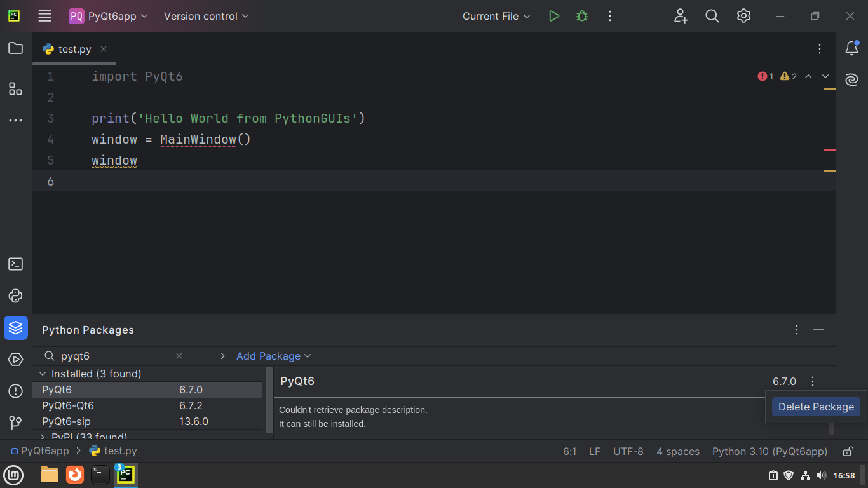Open the PyQt6app project dropdown
Image resolution: width=868 pixels, height=488 pixels.
109,16
